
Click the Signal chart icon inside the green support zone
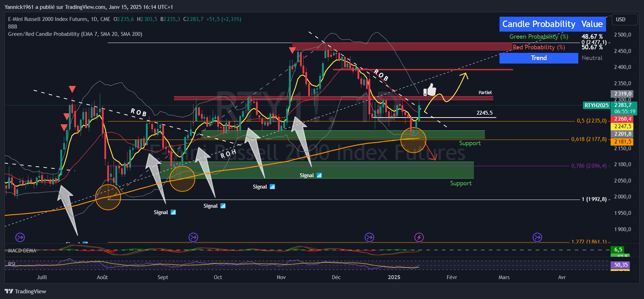[x=319, y=175]
